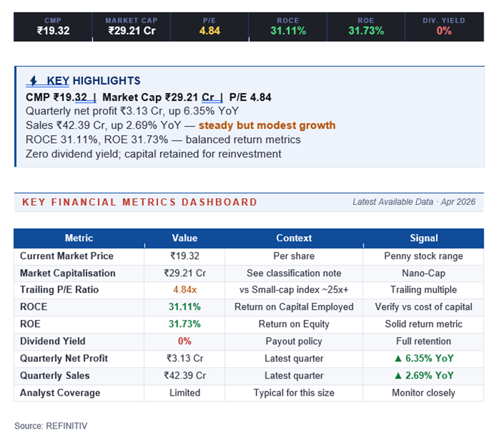Select the CMP tile in top bar

[x=53, y=26]
